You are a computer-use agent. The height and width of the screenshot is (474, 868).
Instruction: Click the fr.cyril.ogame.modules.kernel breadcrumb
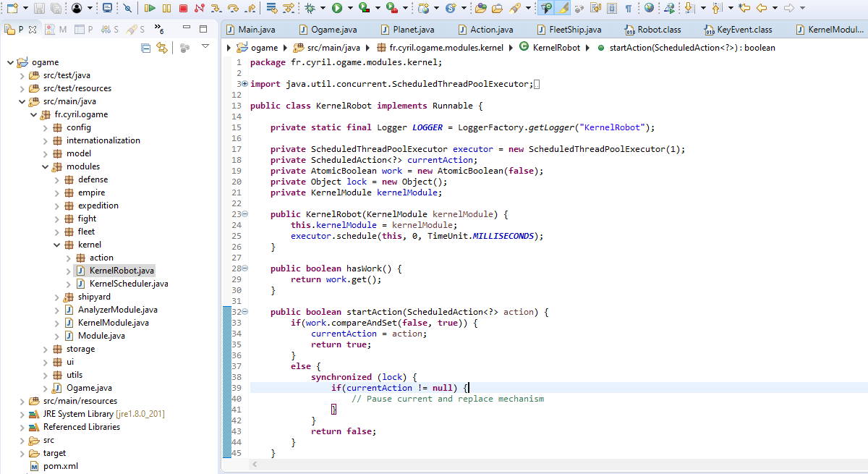pyautogui.click(x=439, y=48)
